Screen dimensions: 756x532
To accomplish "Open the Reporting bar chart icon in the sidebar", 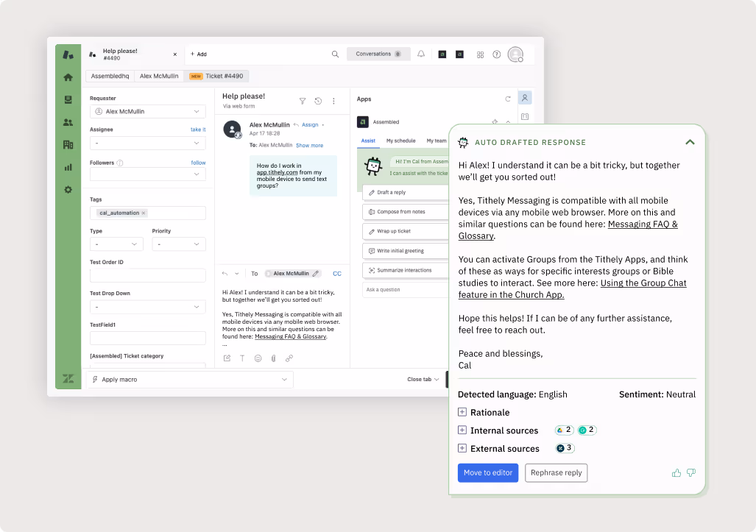I will click(x=68, y=167).
